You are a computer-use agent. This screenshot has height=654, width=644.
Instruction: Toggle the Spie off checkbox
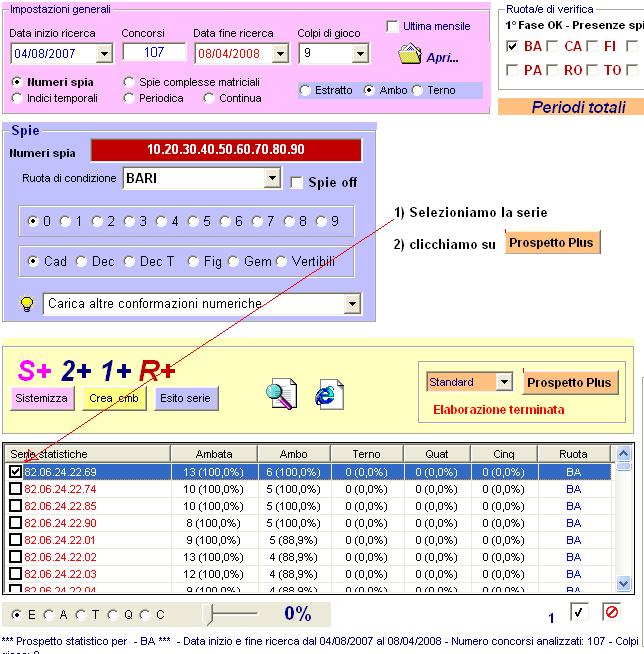tap(297, 183)
